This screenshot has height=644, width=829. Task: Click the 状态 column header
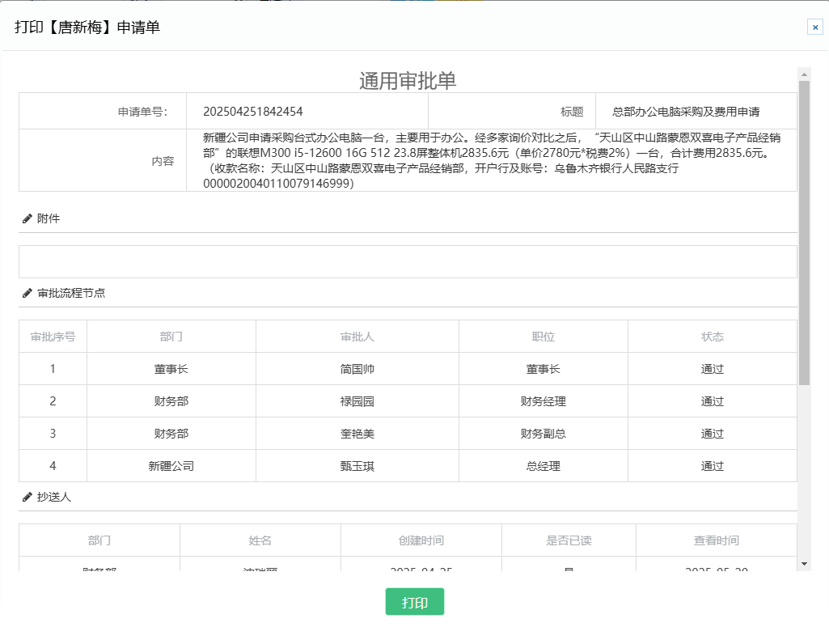click(x=712, y=337)
